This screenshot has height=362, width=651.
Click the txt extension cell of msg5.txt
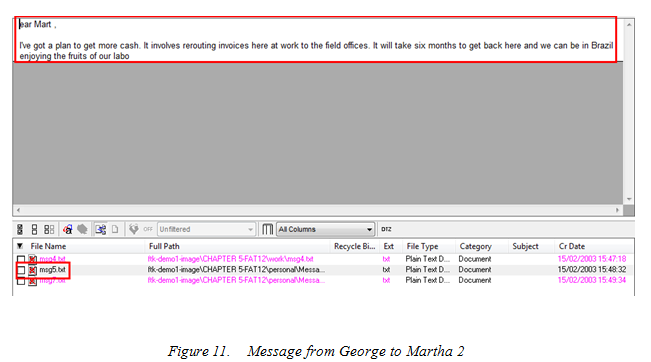(x=386, y=270)
